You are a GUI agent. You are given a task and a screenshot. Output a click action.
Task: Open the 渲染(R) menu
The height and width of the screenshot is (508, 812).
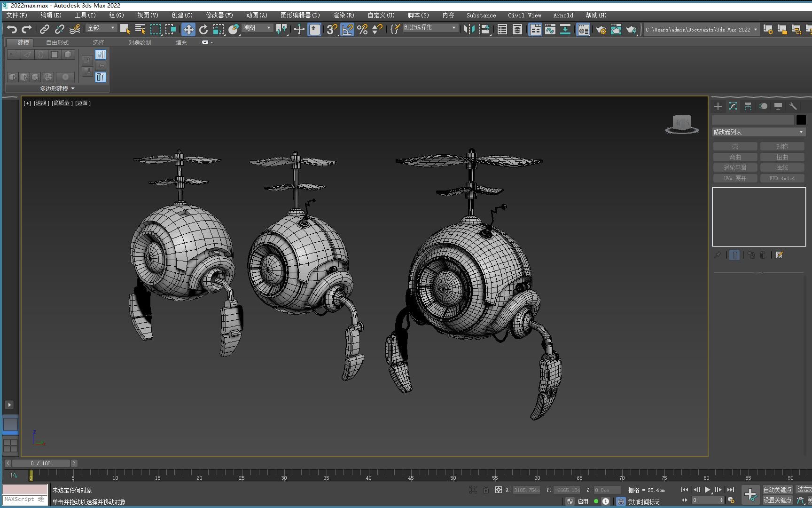click(x=344, y=15)
